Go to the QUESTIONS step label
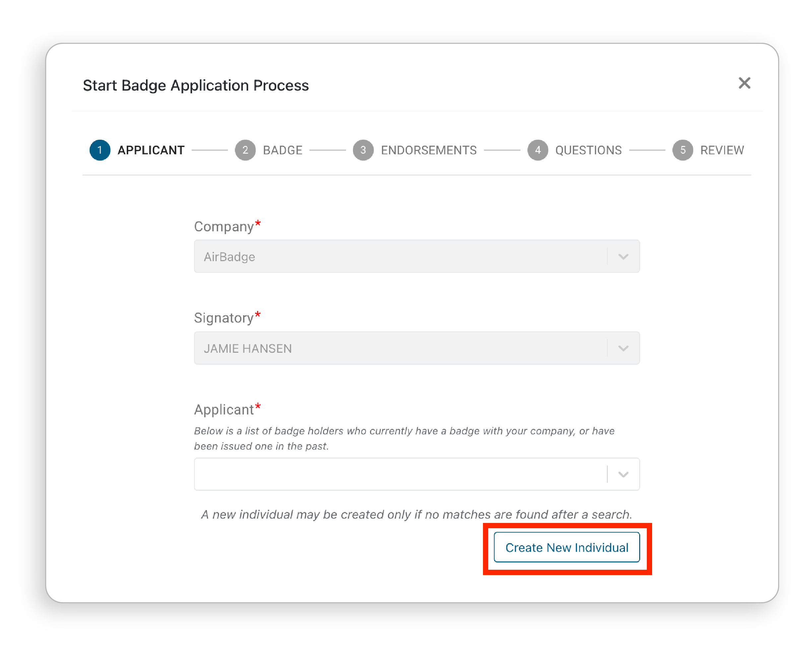The width and height of the screenshot is (812, 658). click(588, 150)
